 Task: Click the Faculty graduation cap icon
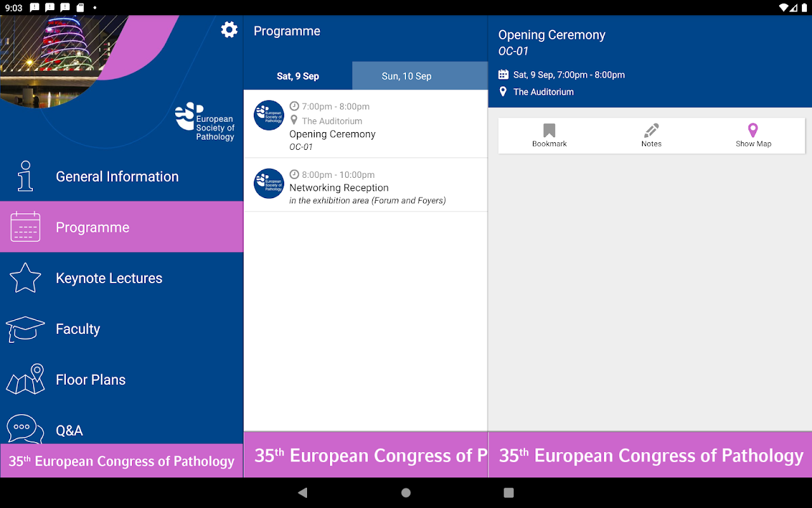click(x=25, y=329)
